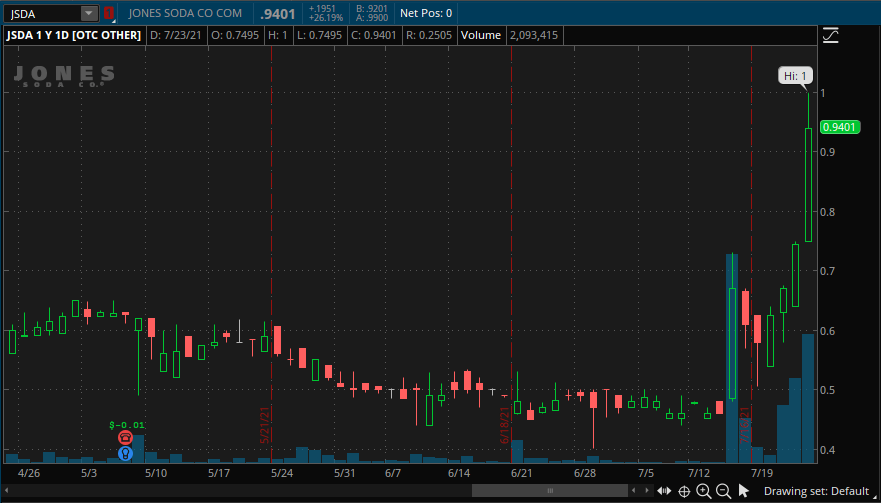Click the high value H: 1
Screen dimensions: 881x503
278,35
